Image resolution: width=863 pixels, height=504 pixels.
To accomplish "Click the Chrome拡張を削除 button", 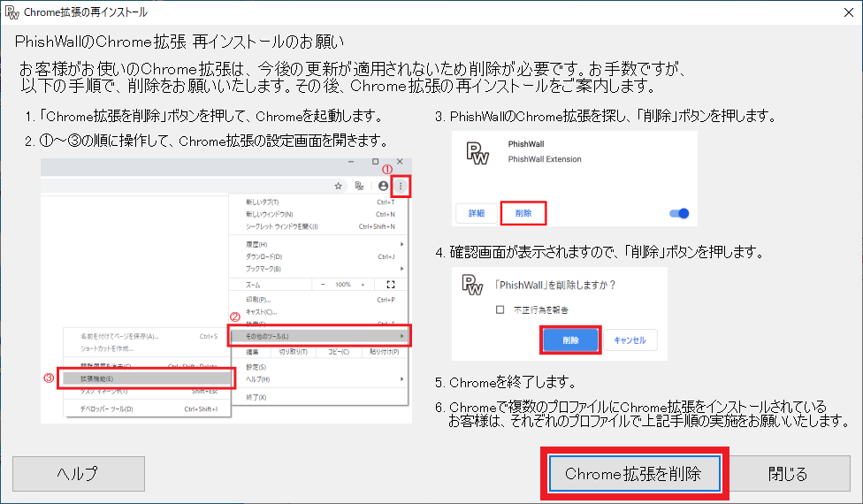I will (x=635, y=473).
